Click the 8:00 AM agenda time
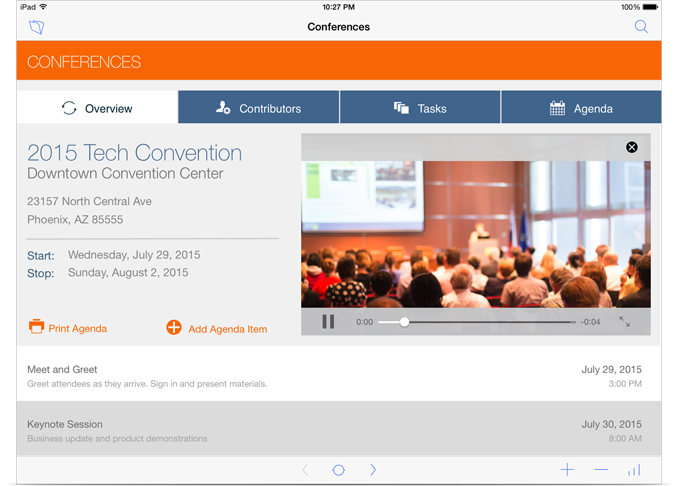The image size is (678, 486). 625,438
